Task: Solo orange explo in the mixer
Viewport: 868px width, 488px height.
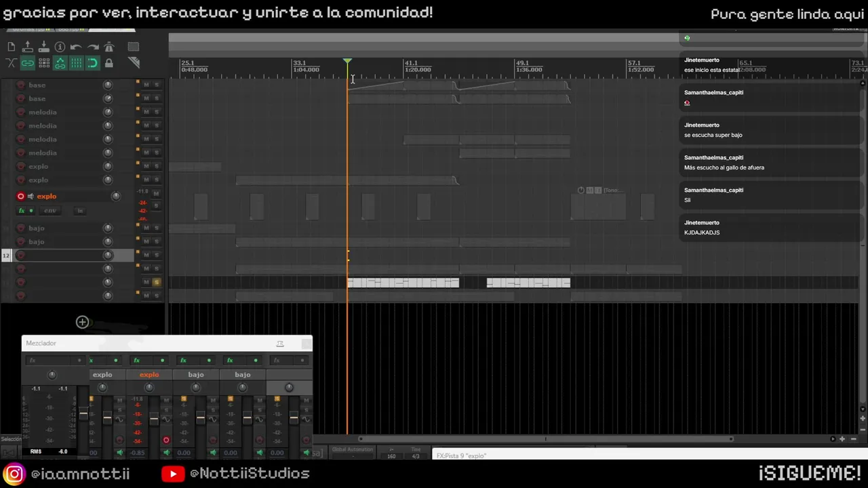Action: click(166, 409)
